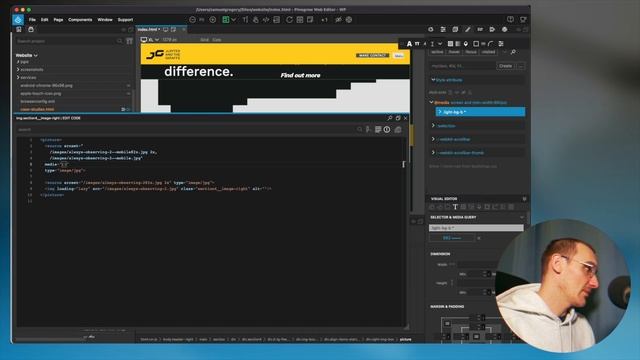Click the code editor search field
This screenshot has height=360, width=640.
coord(186,129)
